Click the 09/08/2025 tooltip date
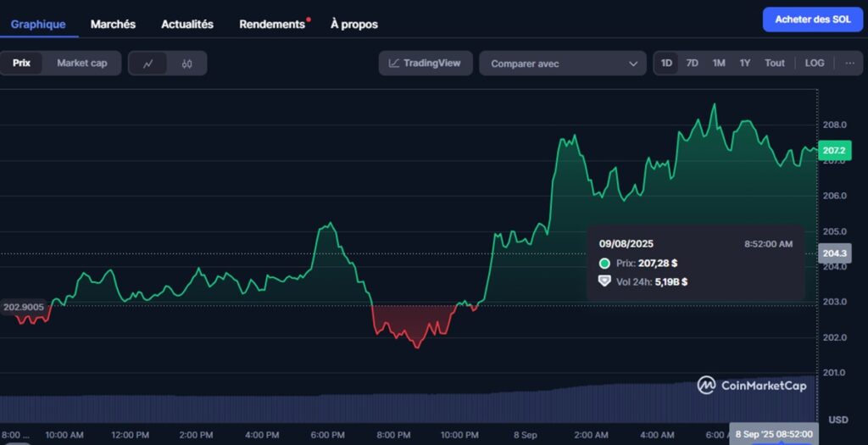This screenshot has width=868, height=445. tap(626, 244)
